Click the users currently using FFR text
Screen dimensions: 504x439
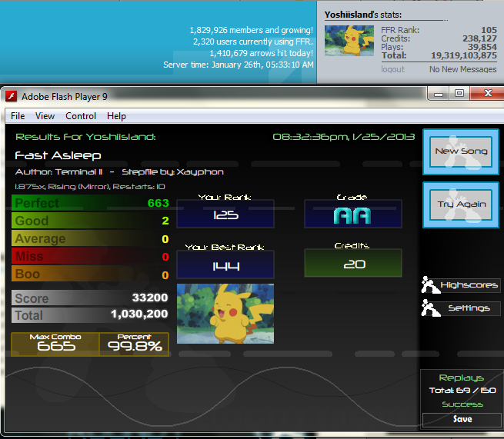pos(253,42)
